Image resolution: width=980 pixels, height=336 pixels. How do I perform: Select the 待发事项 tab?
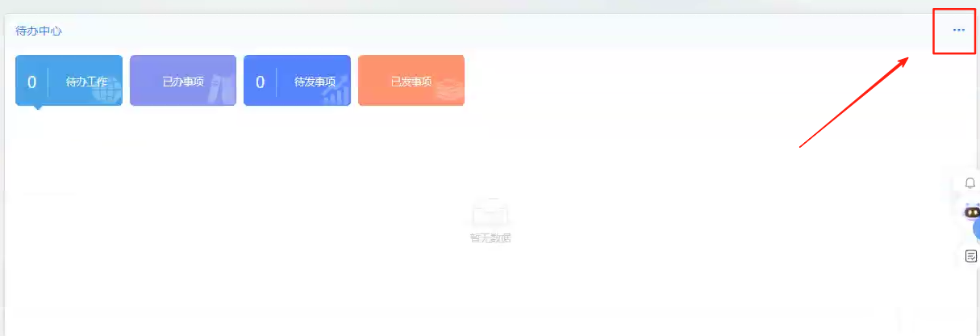click(x=297, y=81)
